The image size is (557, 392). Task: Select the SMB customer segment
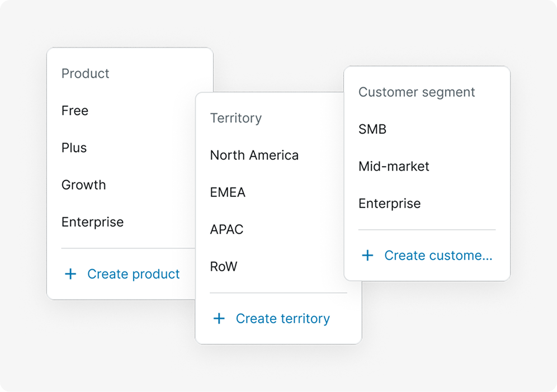tap(372, 129)
